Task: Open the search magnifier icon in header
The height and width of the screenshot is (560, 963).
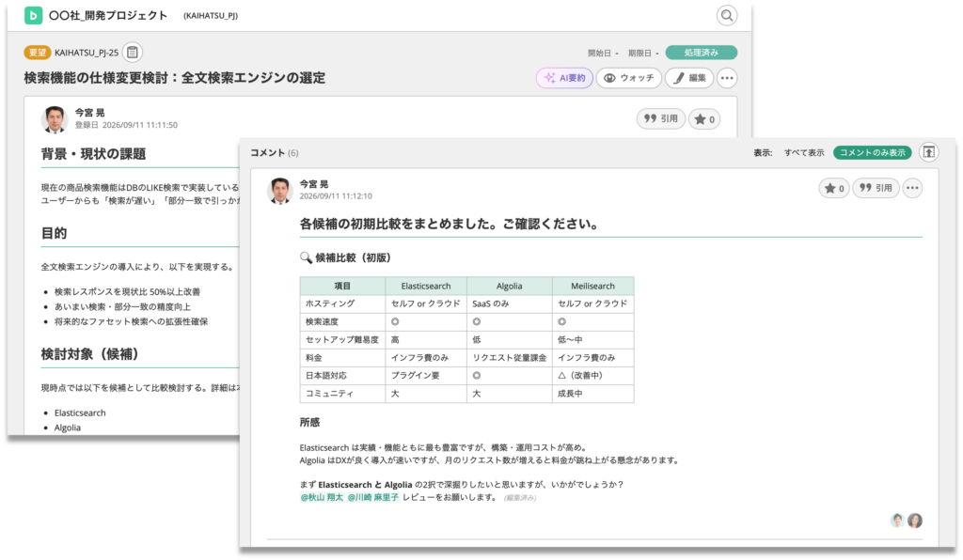Action: 727,15
